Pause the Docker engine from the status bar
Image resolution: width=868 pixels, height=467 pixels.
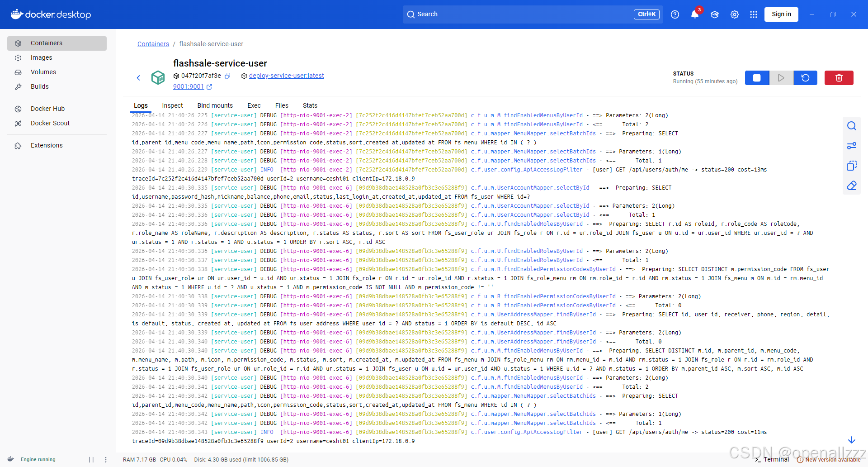point(91,460)
